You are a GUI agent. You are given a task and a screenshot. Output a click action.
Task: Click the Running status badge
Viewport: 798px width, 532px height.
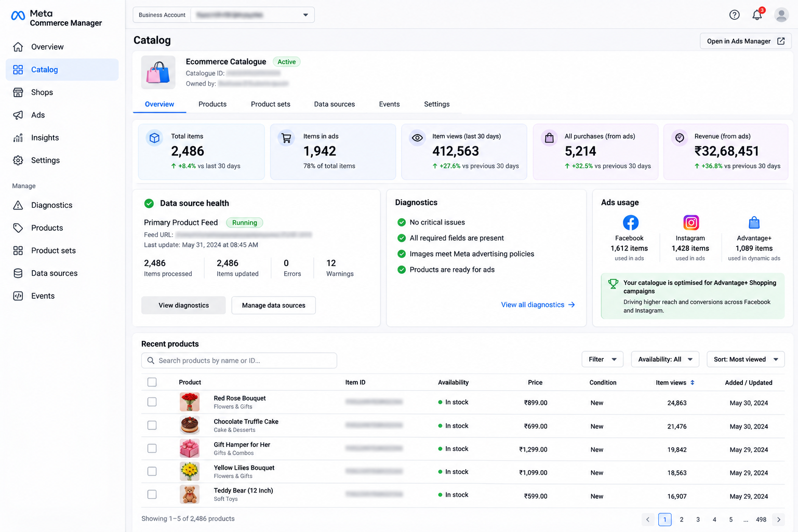245,223
